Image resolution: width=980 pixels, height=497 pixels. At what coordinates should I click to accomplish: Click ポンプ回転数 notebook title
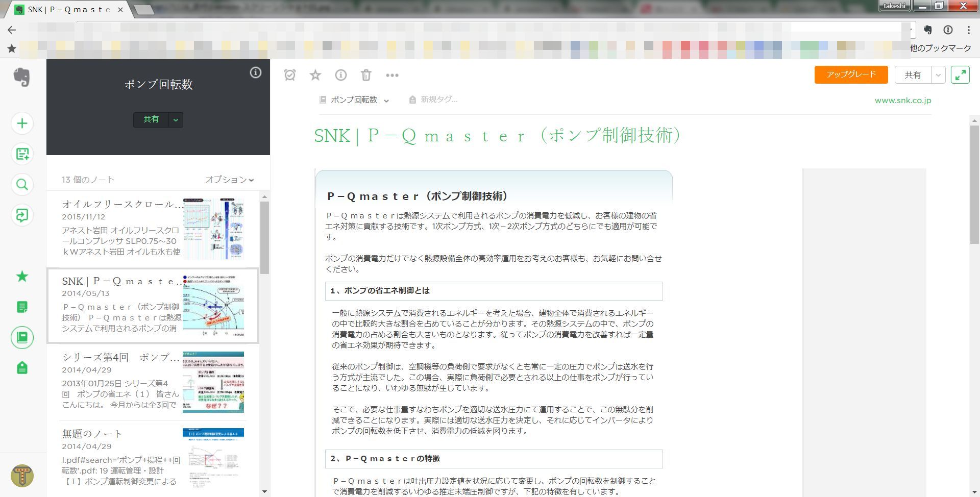point(158,85)
